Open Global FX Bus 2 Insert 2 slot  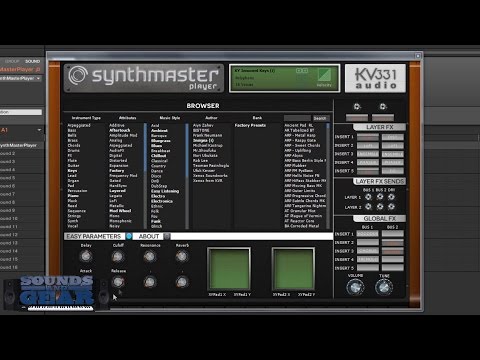click(393, 243)
